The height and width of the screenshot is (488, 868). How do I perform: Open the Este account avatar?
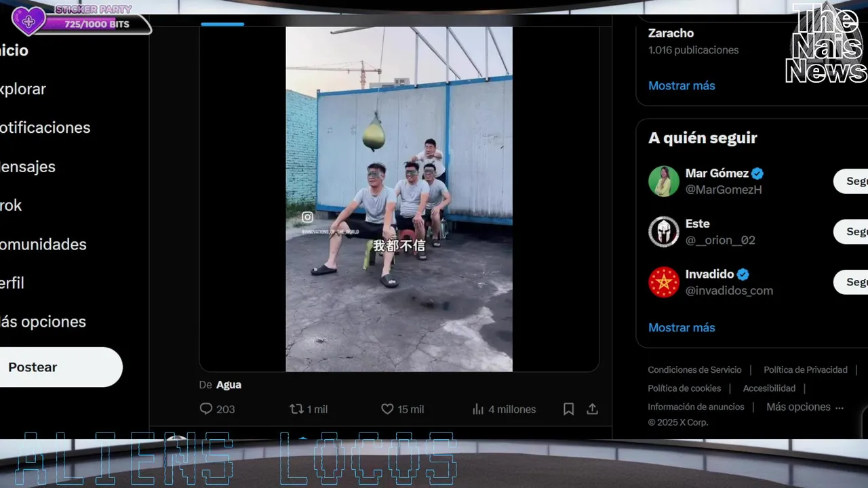point(664,232)
